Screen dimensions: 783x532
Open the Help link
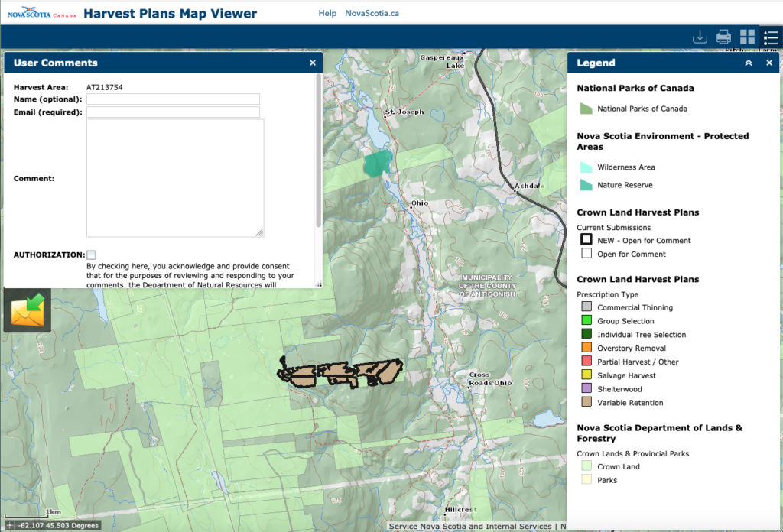[x=327, y=13]
